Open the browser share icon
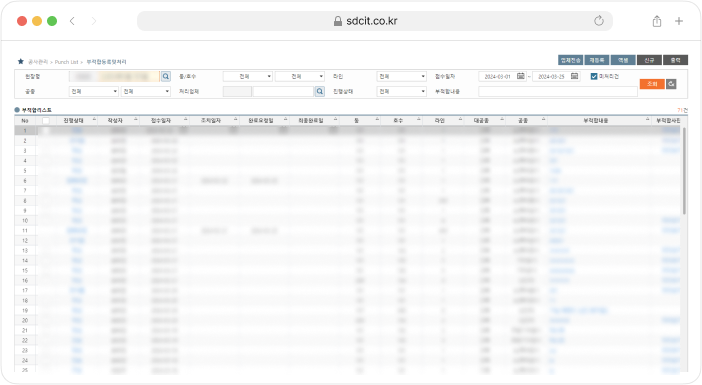Viewport: 702px width, 385px height. [657, 21]
